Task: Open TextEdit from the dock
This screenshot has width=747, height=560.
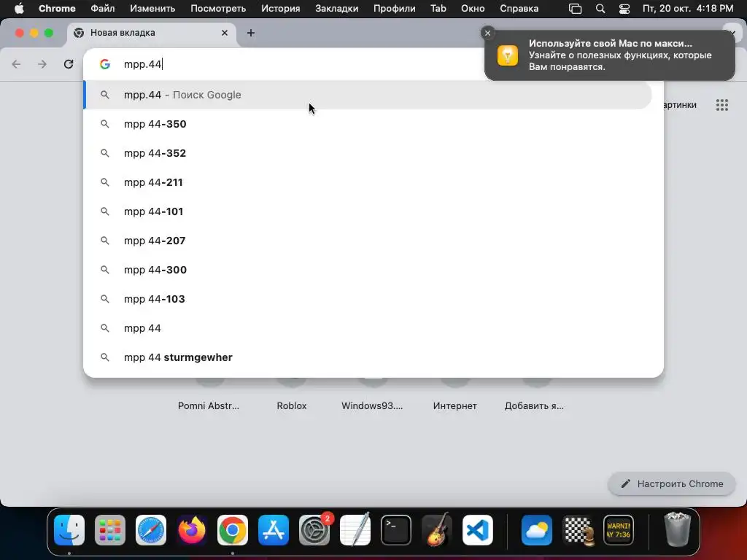Action: pyautogui.click(x=355, y=530)
